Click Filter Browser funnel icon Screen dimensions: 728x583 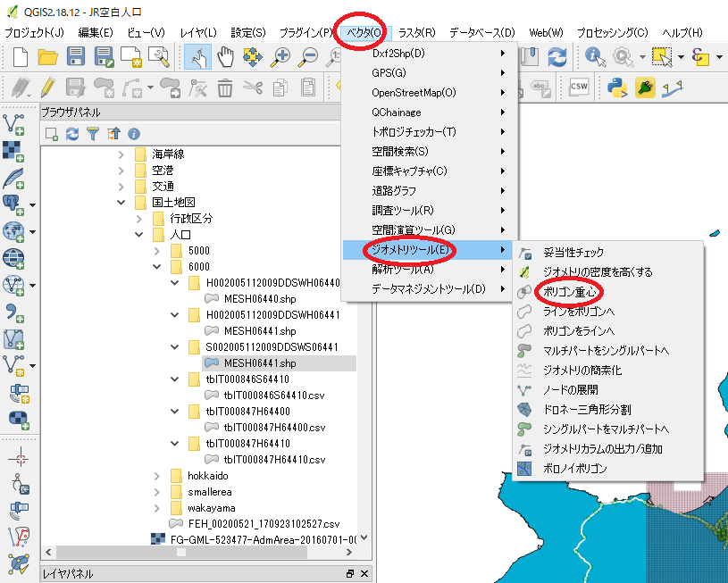click(x=93, y=134)
